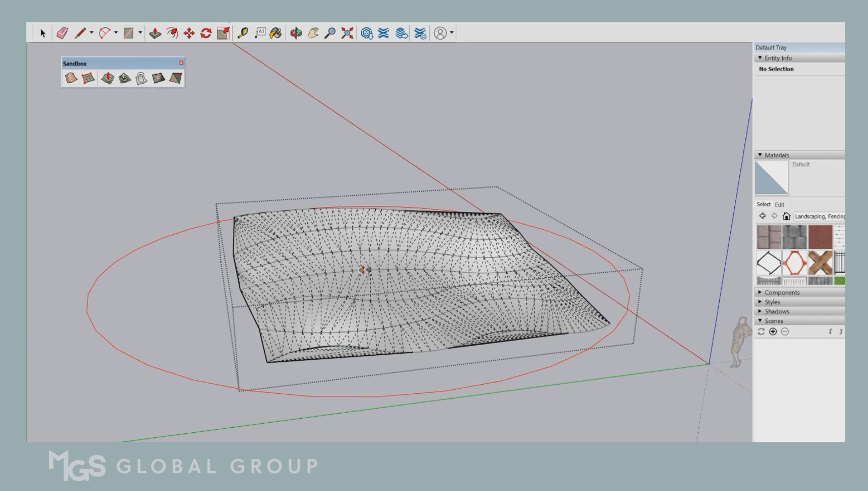868x491 pixels.
Task: Pick the Tape Measure tool
Action: (x=244, y=32)
